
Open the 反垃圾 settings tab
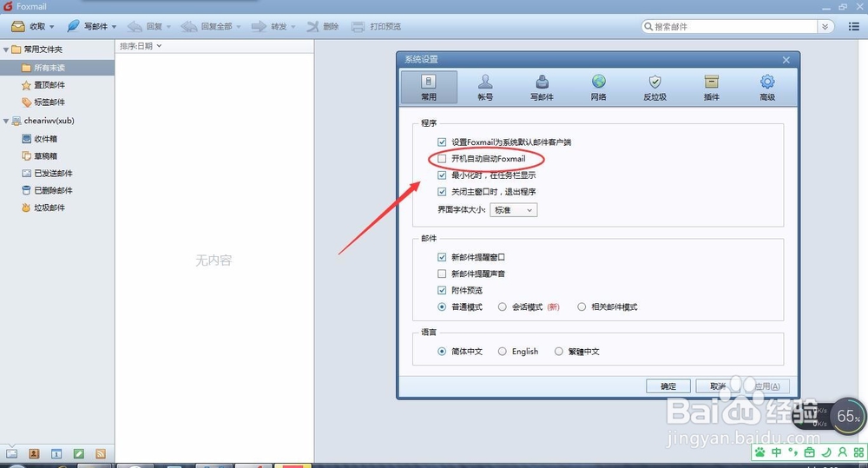[654, 87]
